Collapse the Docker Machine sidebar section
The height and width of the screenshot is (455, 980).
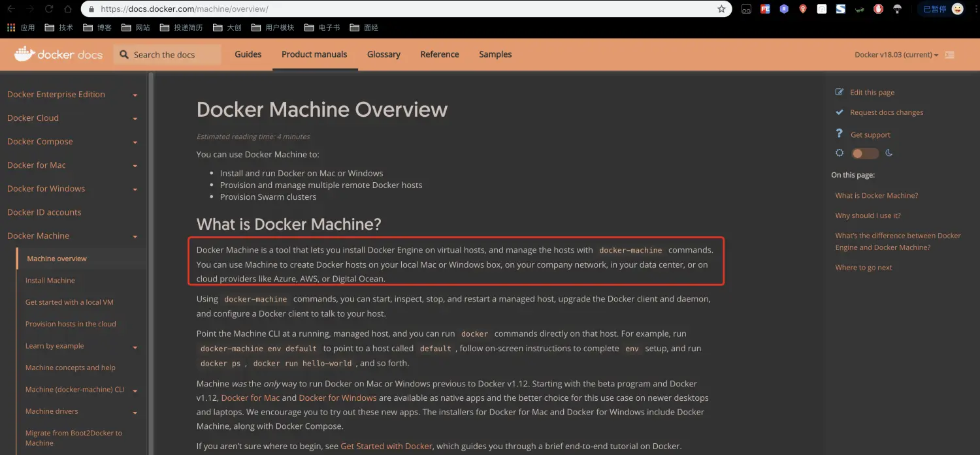(135, 236)
